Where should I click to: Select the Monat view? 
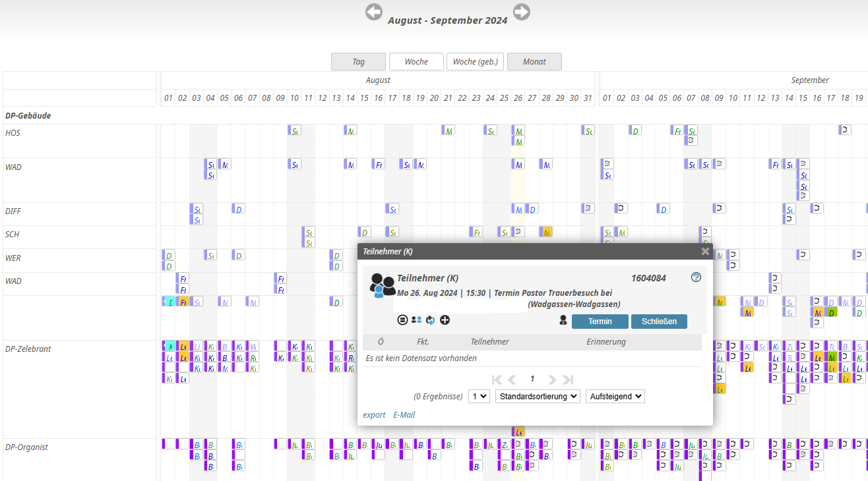point(534,62)
